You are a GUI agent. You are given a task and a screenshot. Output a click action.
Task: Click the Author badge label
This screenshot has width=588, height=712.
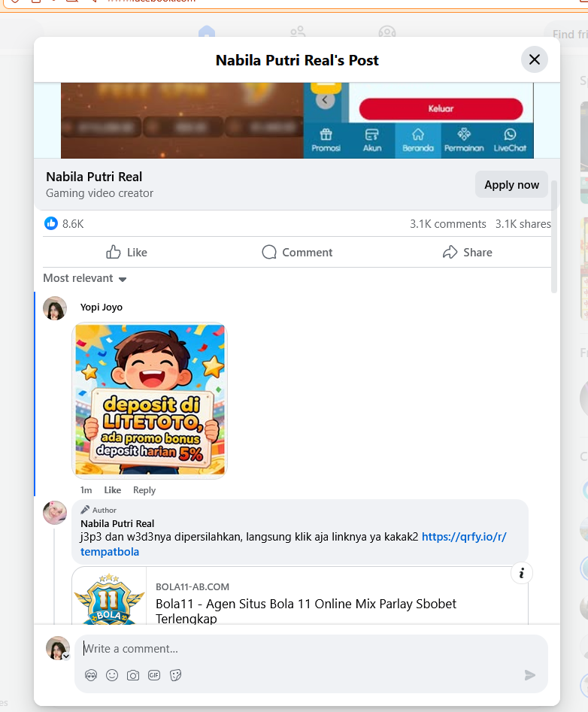pos(99,510)
